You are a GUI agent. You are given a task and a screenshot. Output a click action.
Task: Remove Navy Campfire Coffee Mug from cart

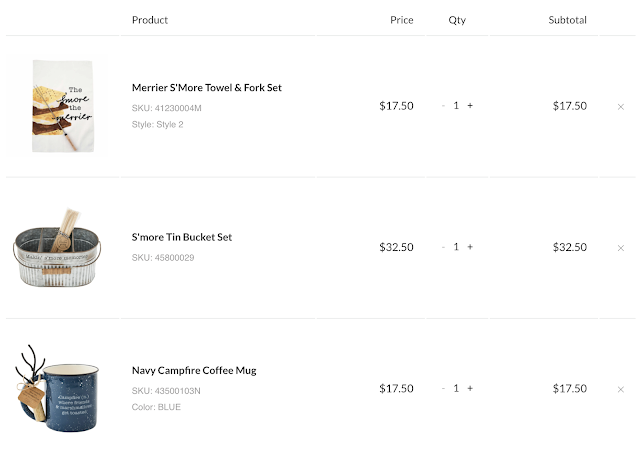click(621, 389)
